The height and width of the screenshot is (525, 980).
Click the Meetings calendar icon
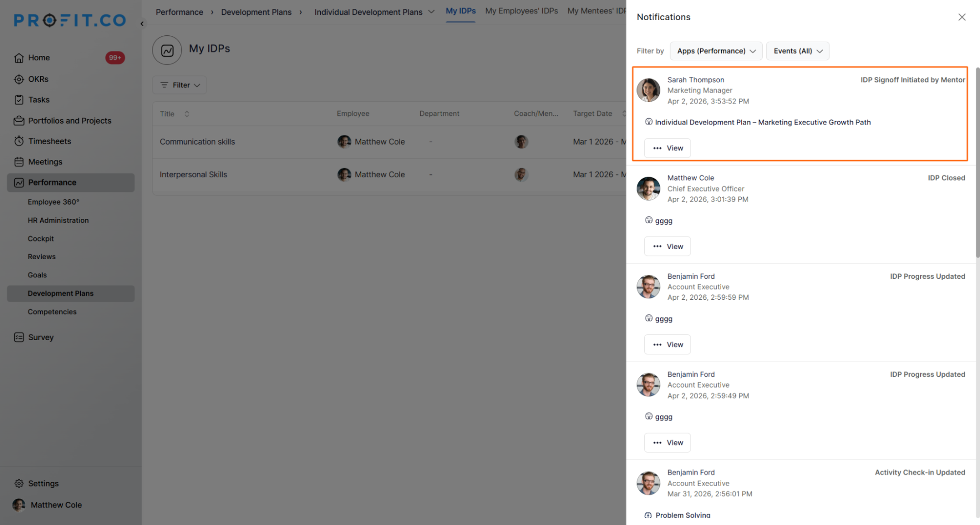(x=19, y=162)
